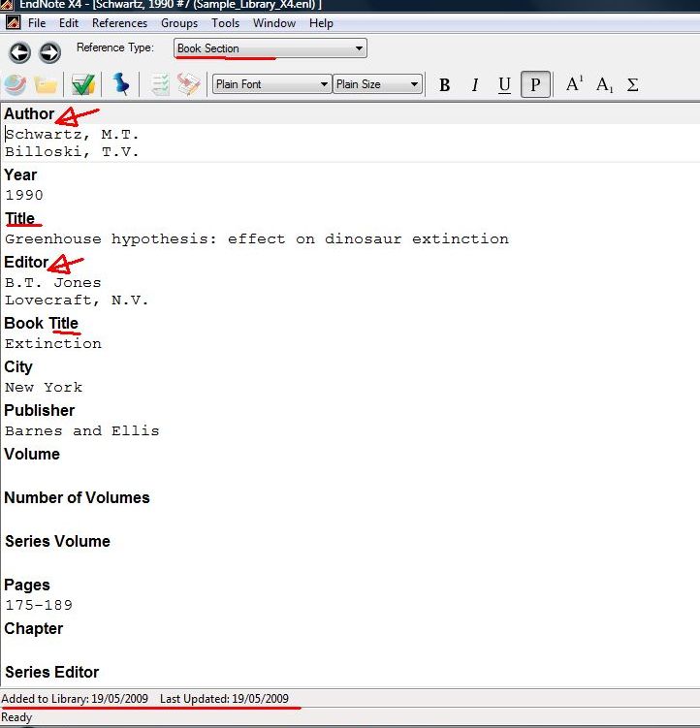The image size is (700, 728).
Task: Click the author line Billoski, T.V.
Action: 72,152
